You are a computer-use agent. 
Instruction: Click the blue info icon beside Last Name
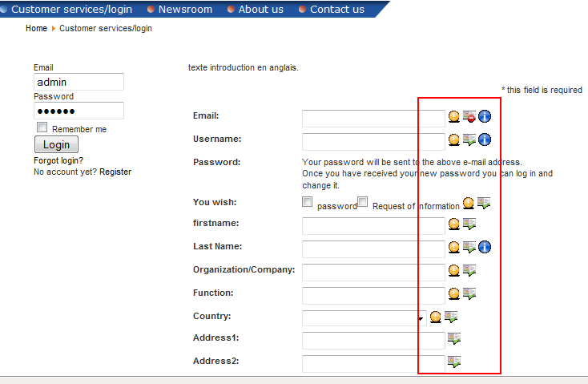(x=485, y=247)
